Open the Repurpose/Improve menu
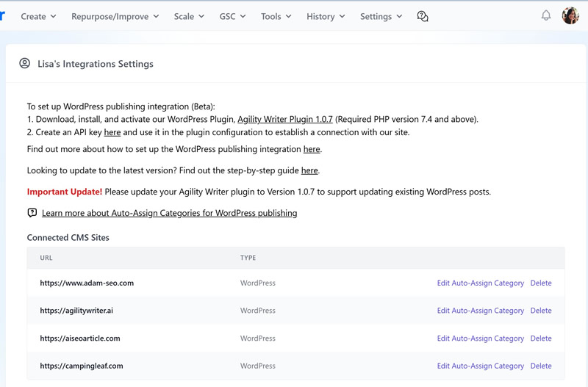 (x=115, y=16)
